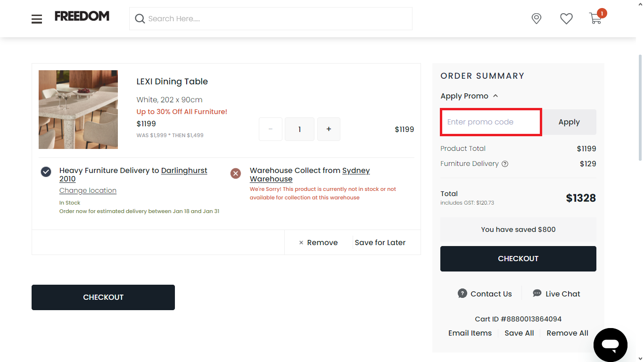Open the hamburger navigation menu

36,19
